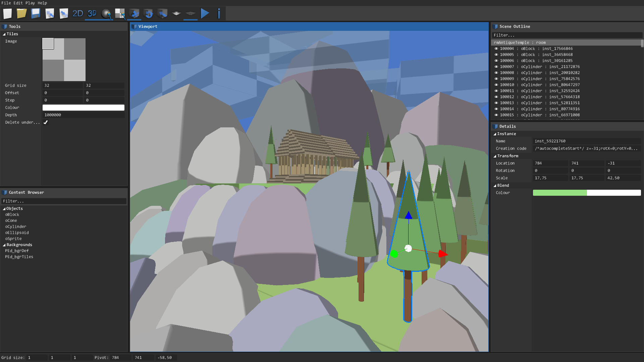
Task: Click the Blend Colour green swatch
Action: click(x=559, y=193)
